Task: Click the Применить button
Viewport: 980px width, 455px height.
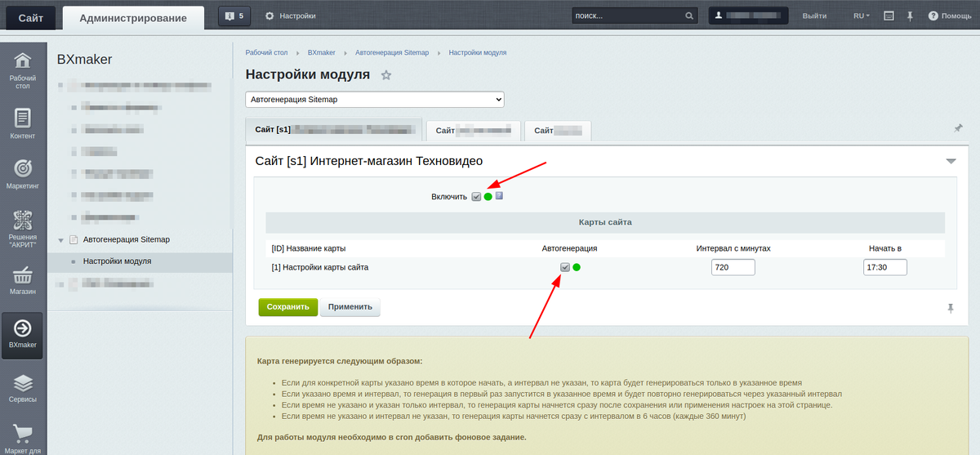Action: pos(350,307)
